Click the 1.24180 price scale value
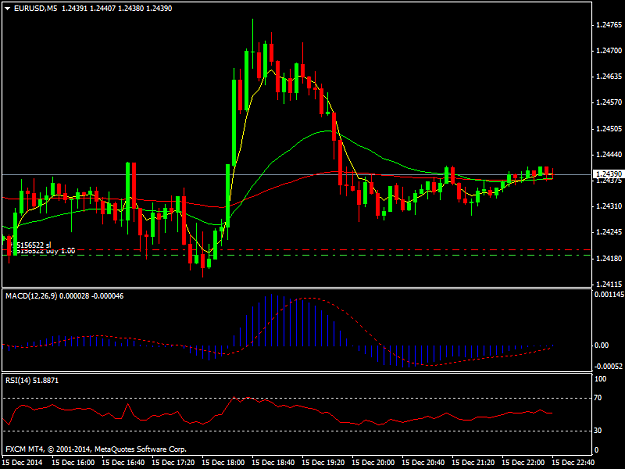Viewport: 625px width, 469px height. point(609,259)
